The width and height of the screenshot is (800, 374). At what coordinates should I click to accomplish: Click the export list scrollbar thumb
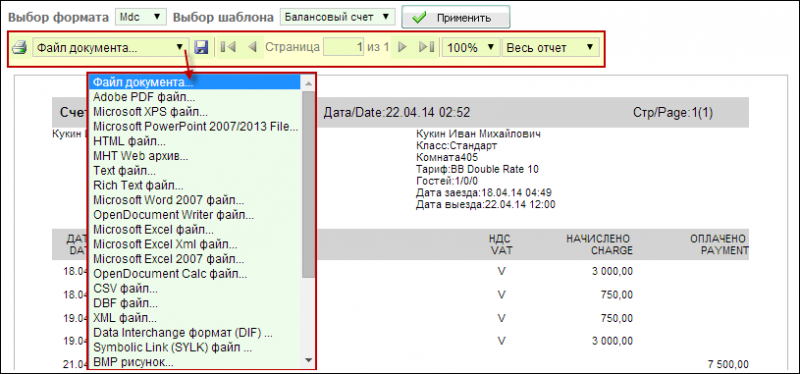308,185
